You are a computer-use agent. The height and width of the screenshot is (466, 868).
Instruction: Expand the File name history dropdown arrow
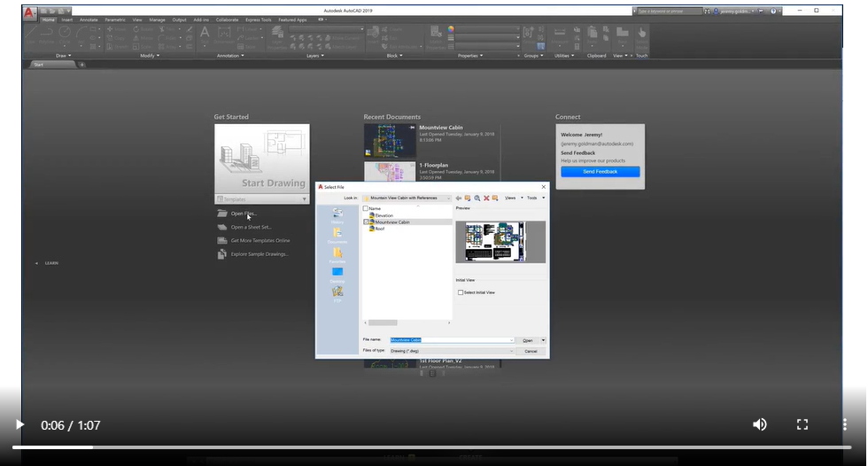click(x=511, y=340)
